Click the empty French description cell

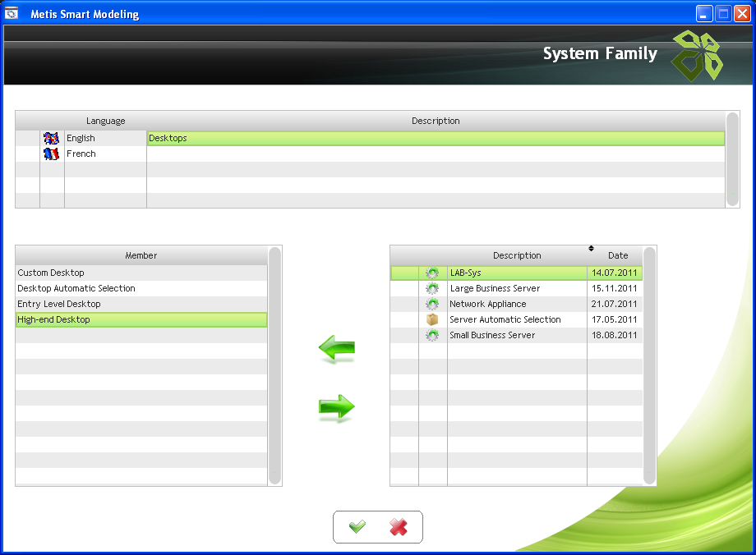pos(436,154)
